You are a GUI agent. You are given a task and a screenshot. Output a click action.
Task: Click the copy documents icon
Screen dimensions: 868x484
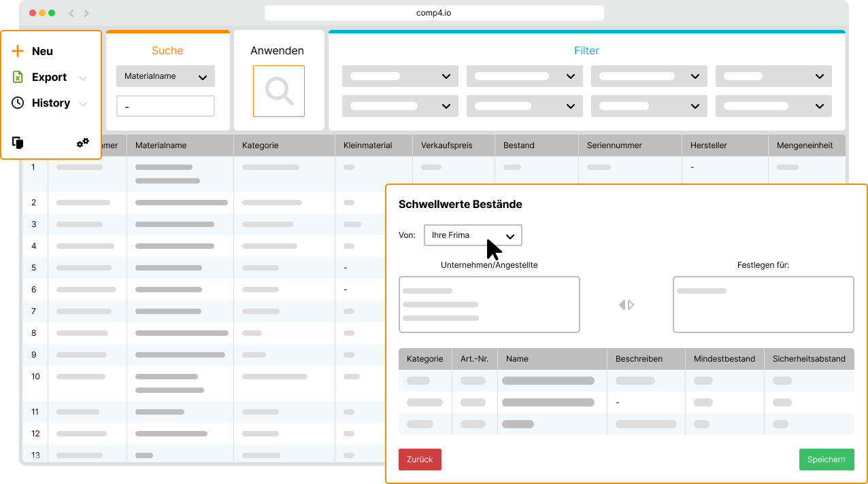coord(18,143)
